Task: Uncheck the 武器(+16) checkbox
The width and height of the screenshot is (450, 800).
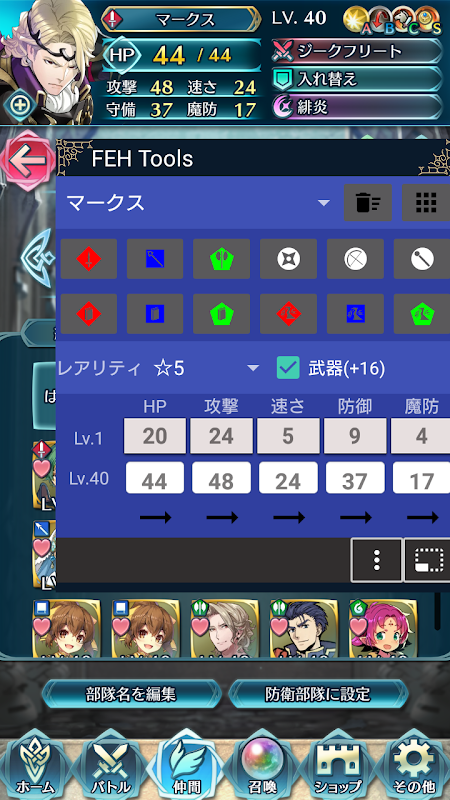Action: (x=288, y=368)
